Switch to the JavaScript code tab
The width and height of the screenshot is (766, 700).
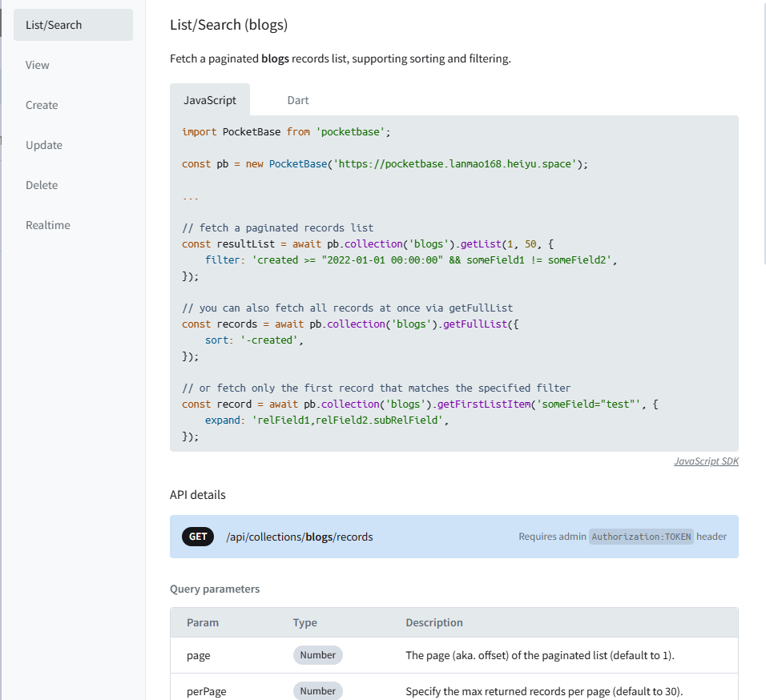click(210, 100)
